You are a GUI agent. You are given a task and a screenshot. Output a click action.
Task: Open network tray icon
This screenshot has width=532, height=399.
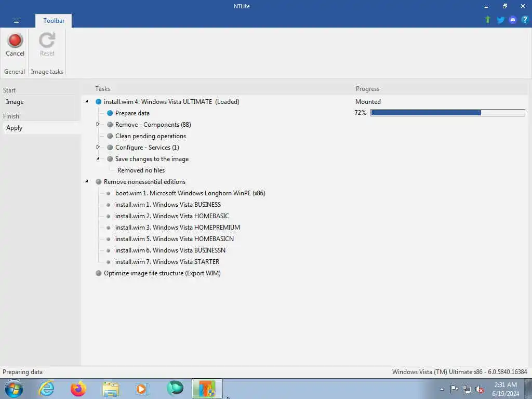pyautogui.click(x=467, y=389)
